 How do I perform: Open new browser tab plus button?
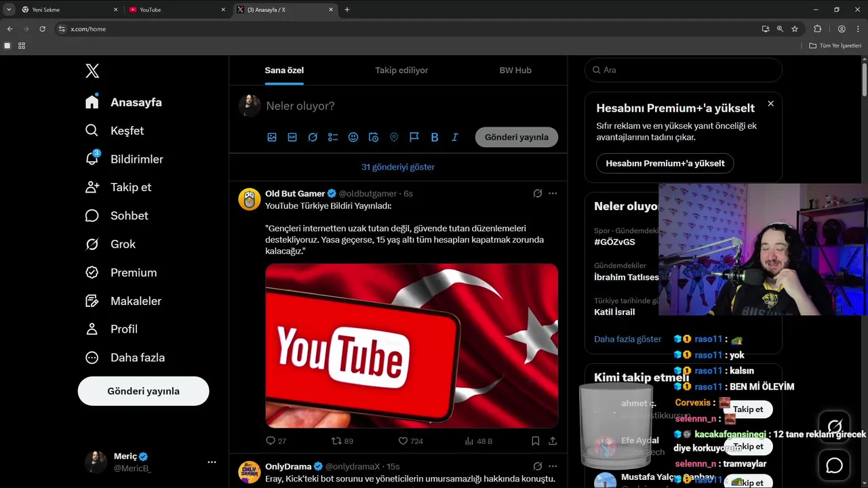[347, 9]
